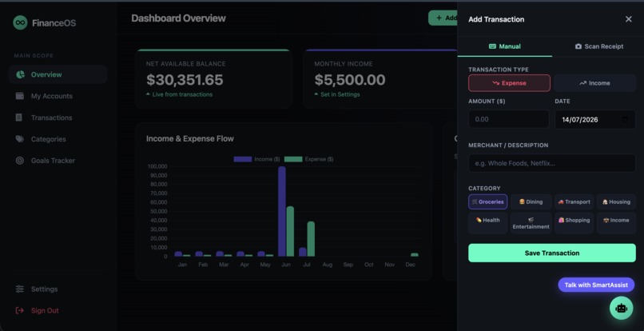Click the Transactions receipt icon
Viewport: 644px width, 331px height.
19,118
